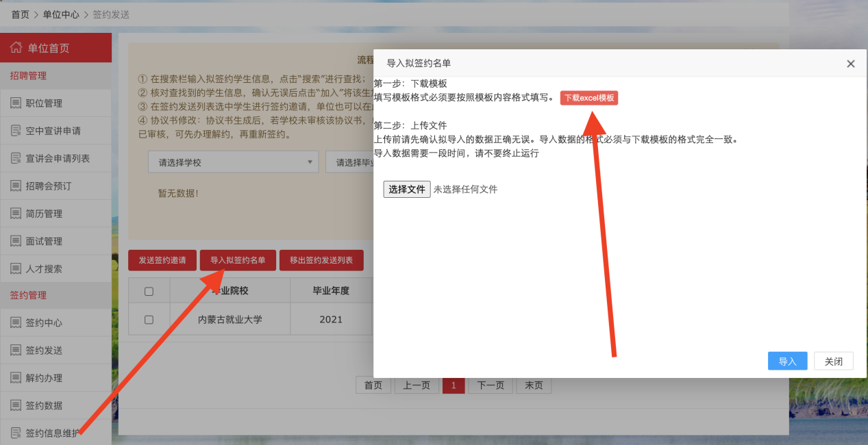Click 选择文件 to pick a file
This screenshot has height=445, width=868.
407,190
